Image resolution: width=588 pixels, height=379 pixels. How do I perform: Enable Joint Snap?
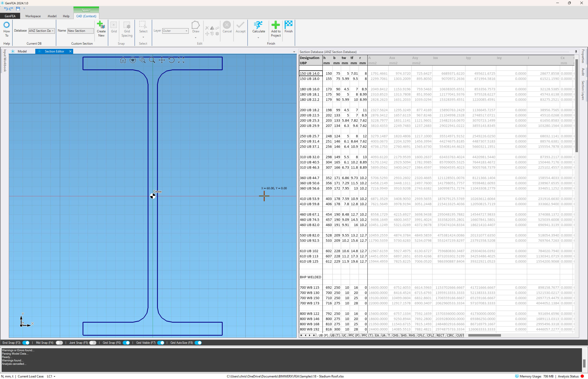click(92, 343)
